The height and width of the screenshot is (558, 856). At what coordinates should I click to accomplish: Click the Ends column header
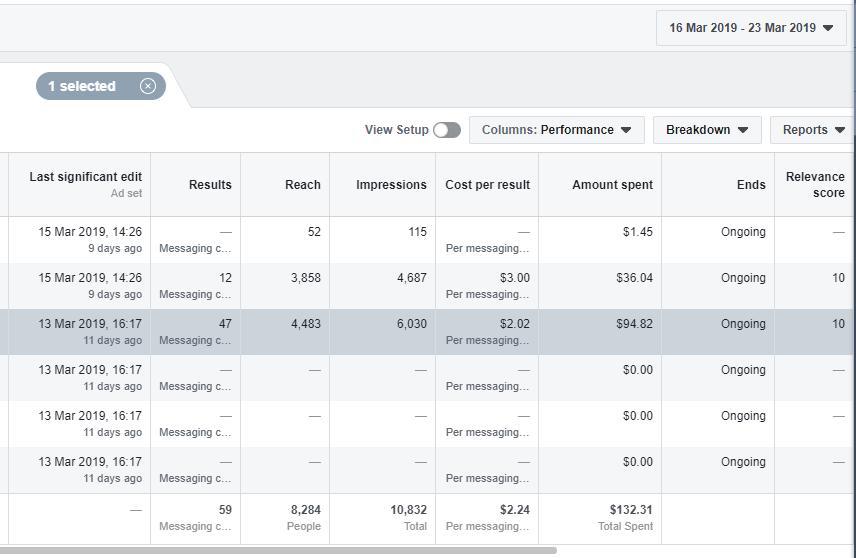[x=751, y=185]
